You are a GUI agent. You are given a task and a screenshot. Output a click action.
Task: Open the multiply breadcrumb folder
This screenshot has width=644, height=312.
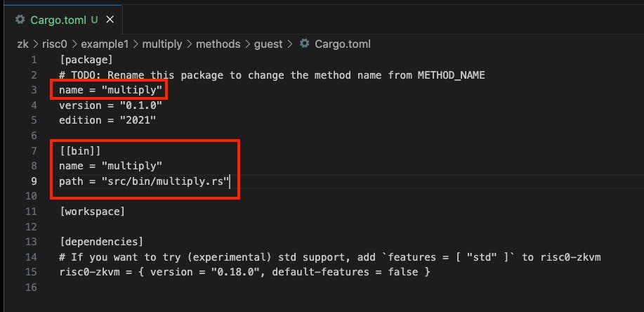click(162, 44)
